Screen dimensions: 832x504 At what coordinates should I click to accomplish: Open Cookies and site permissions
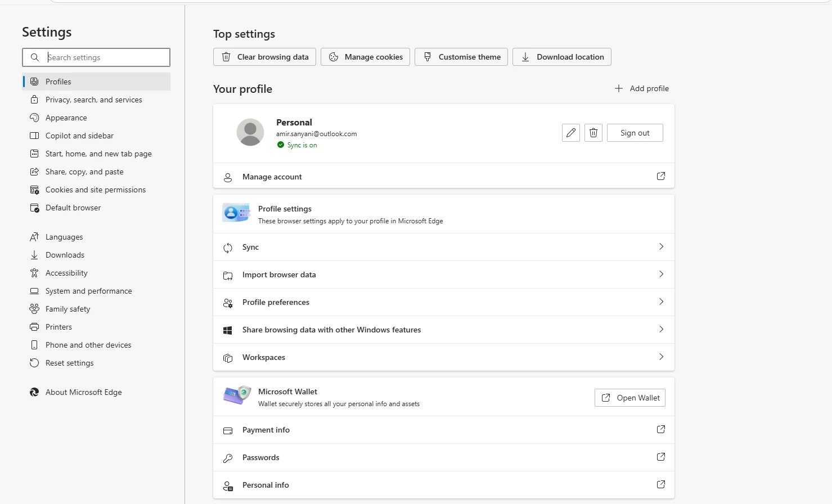[96, 190]
